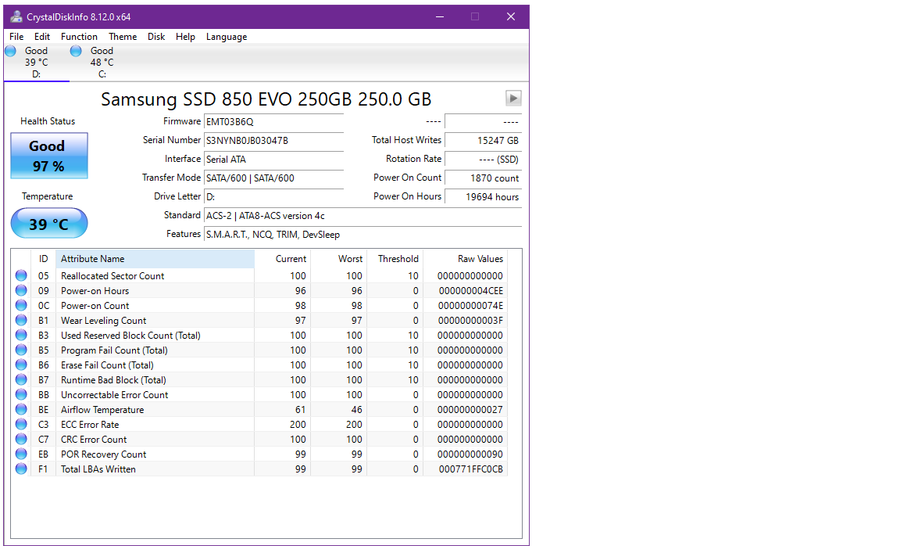This screenshot has height=546, width=900.
Task: Click the status orb for CRC Error Count
Action: [21, 439]
